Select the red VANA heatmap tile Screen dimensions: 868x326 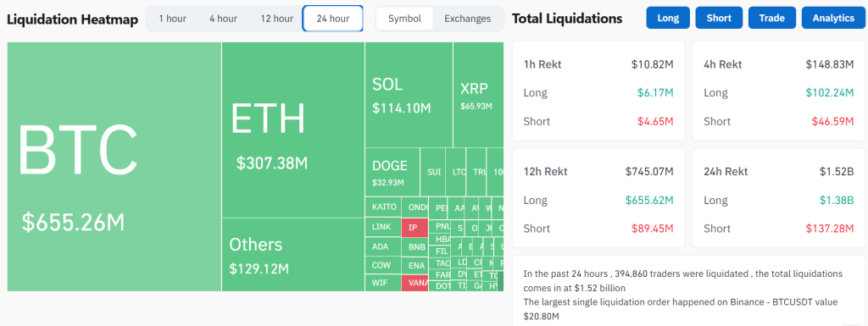point(415,283)
